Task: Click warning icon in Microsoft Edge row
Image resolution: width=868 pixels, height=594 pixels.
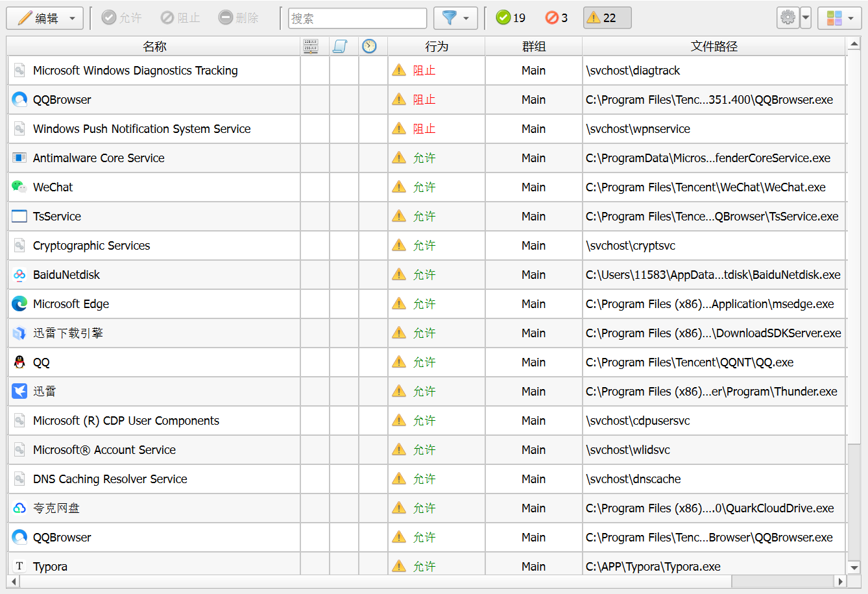Action: pyautogui.click(x=399, y=303)
